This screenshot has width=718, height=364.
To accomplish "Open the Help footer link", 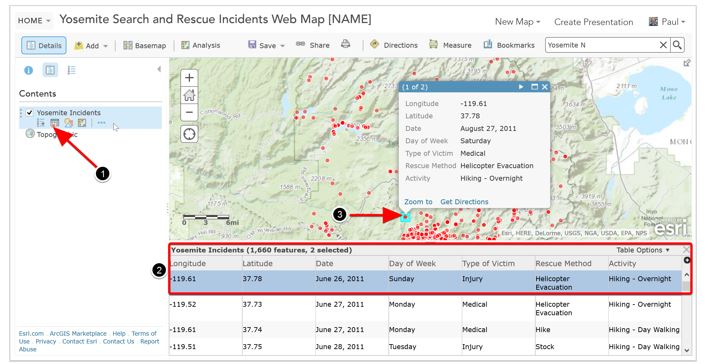I will coord(119,334).
